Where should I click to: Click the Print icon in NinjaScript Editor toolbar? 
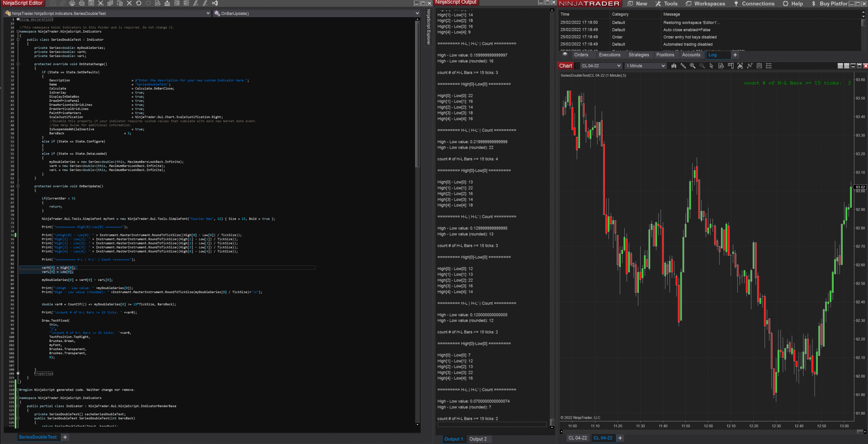click(x=72, y=3)
